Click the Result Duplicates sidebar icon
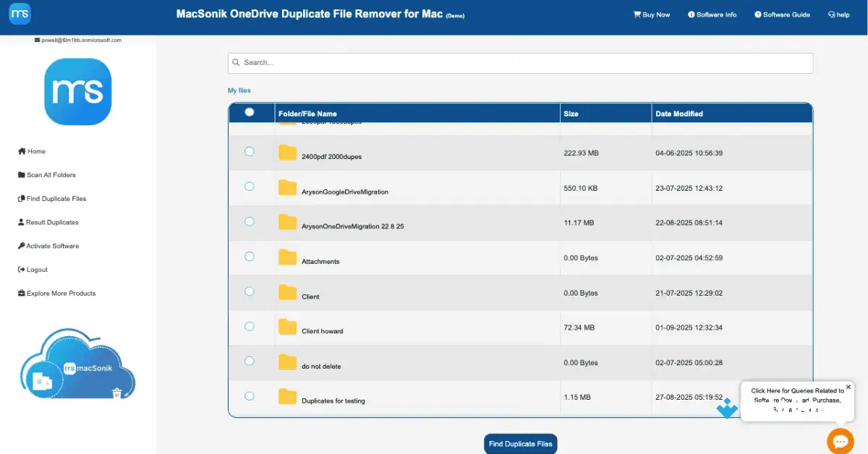The image size is (868, 454). coord(20,222)
